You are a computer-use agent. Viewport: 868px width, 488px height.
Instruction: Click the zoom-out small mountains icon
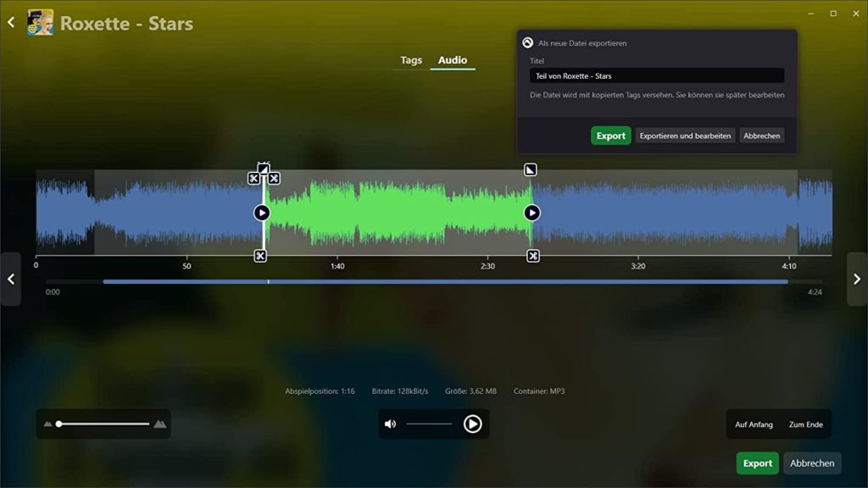click(47, 424)
